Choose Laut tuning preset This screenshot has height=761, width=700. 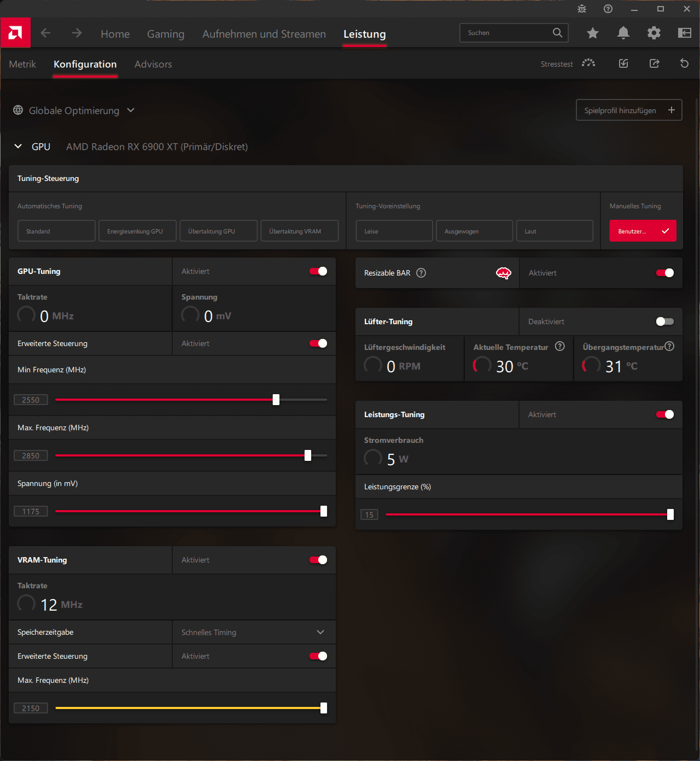(555, 231)
